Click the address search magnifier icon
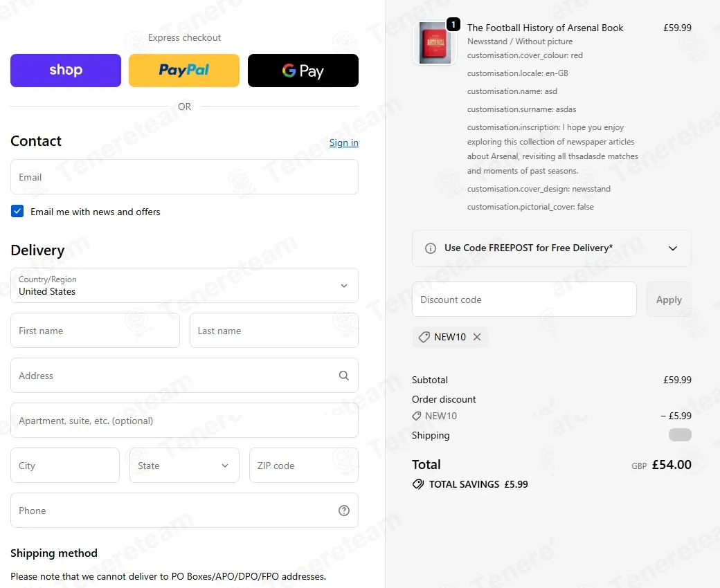The height and width of the screenshot is (588, 720). [x=343, y=376]
